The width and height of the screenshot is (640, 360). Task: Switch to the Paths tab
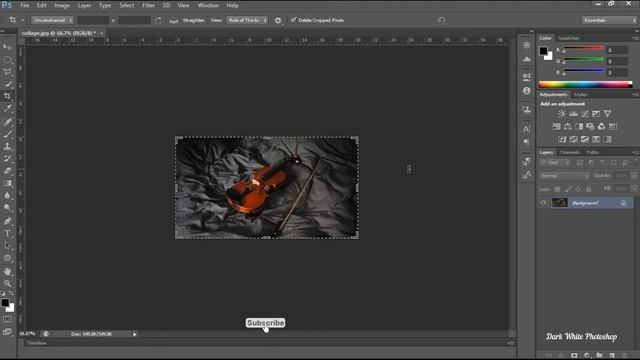pos(593,152)
